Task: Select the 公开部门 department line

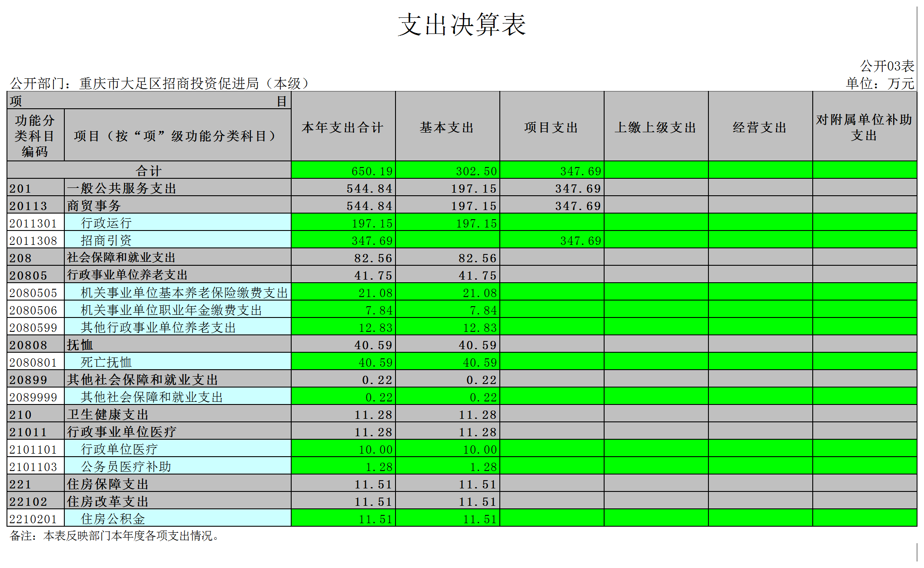Action: (x=159, y=83)
